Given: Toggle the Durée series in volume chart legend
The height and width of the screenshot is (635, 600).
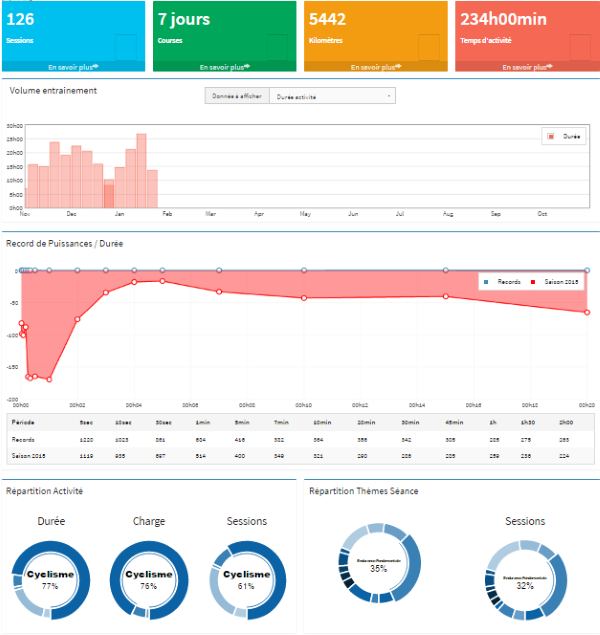Looking at the screenshot, I should [565, 135].
